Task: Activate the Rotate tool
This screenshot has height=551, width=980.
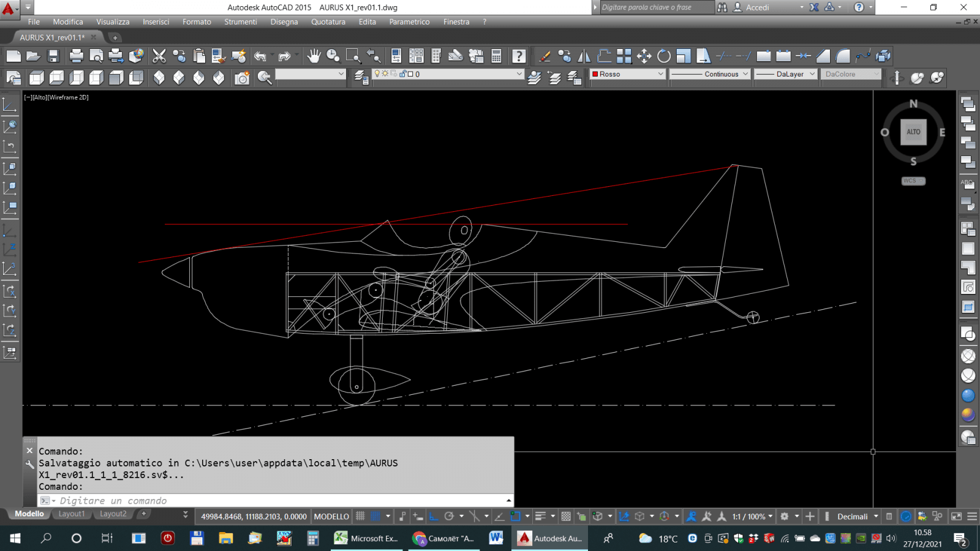Action: [x=664, y=56]
